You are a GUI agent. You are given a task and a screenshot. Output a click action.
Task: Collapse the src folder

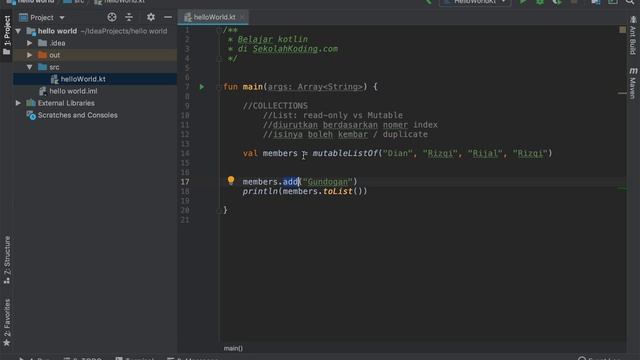pos(29,67)
